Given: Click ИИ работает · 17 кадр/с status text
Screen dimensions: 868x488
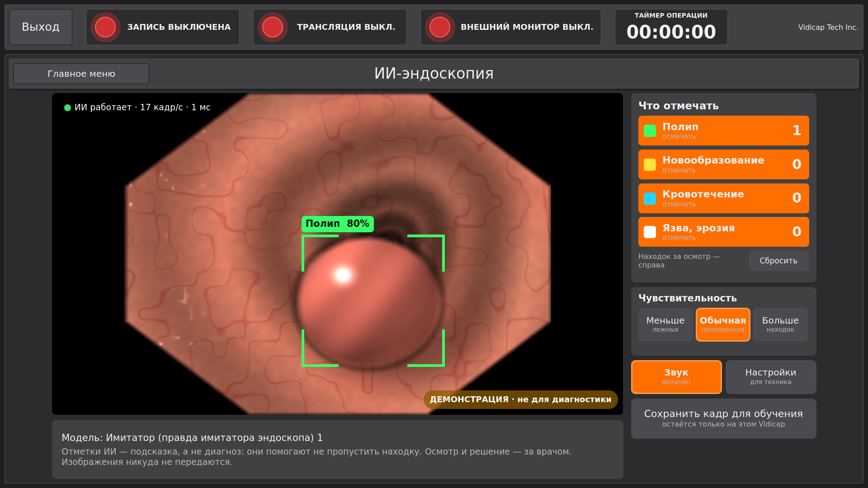Looking at the screenshot, I should 142,108.
